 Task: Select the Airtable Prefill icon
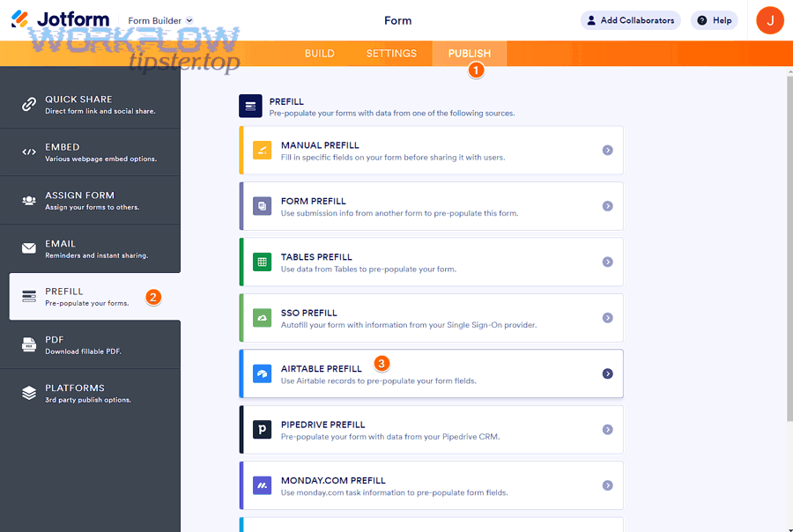click(x=261, y=373)
